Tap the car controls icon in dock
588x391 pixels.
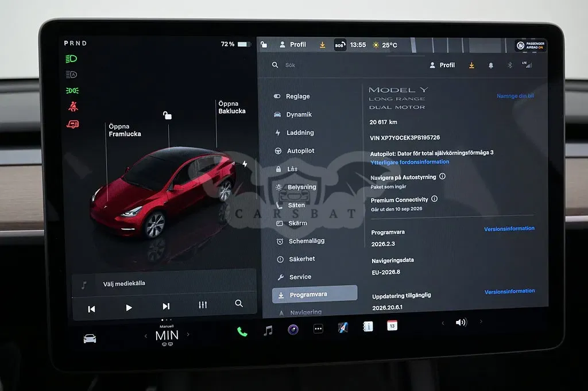point(90,339)
